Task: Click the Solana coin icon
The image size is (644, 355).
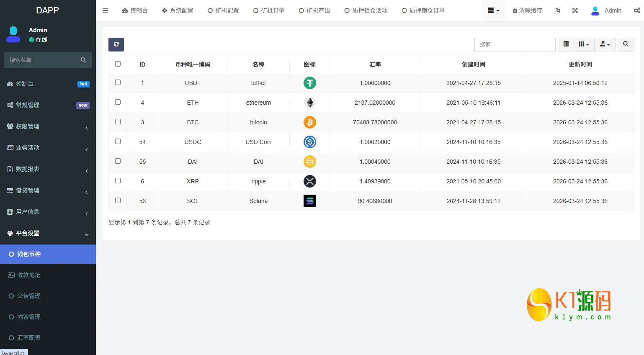Action: click(310, 201)
